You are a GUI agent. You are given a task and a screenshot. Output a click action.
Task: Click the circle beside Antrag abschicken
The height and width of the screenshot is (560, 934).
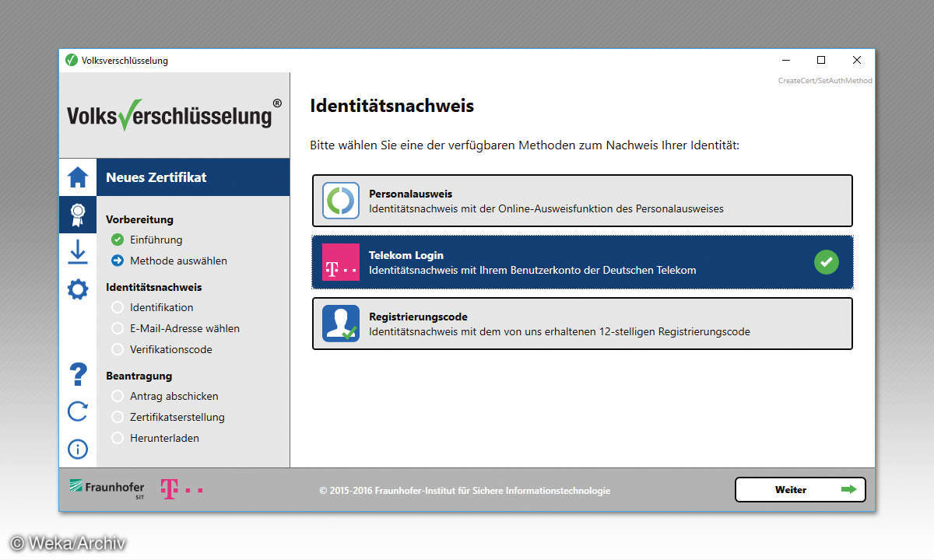pos(118,396)
